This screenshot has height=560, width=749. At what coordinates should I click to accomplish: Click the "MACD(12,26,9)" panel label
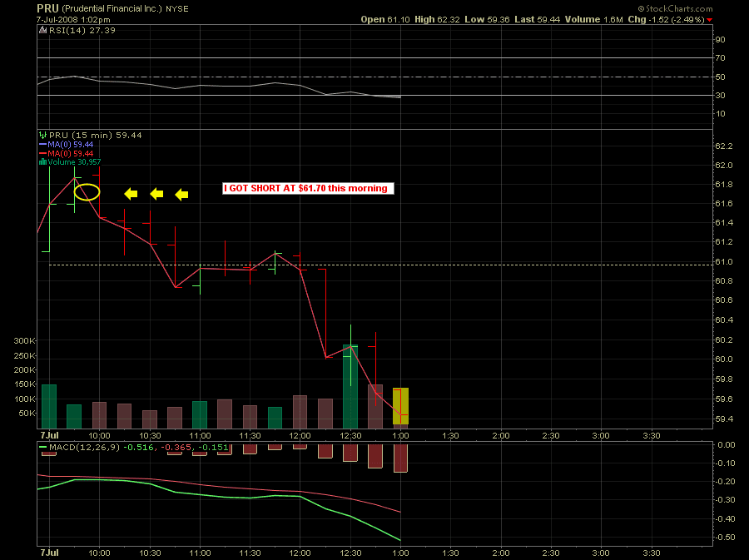pyautogui.click(x=85, y=448)
